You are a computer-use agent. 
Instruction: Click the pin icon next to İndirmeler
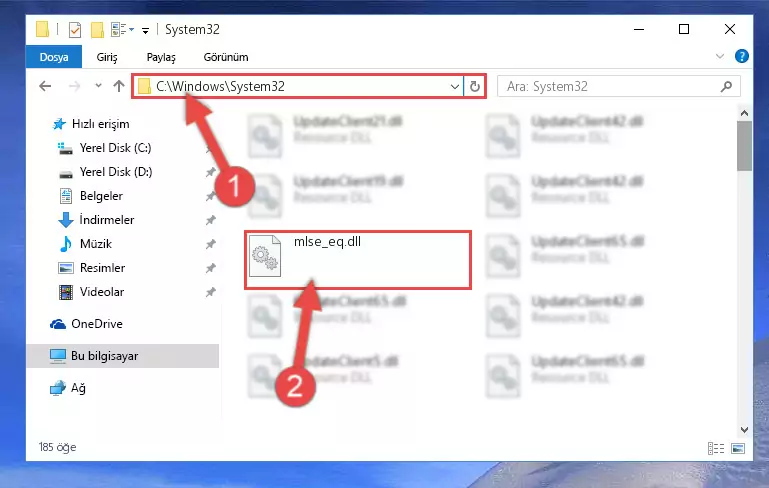point(210,220)
